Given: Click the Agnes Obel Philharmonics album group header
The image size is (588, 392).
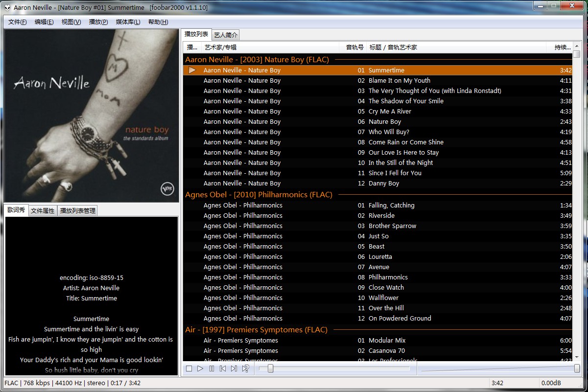Looking at the screenshot, I should pos(378,195).
